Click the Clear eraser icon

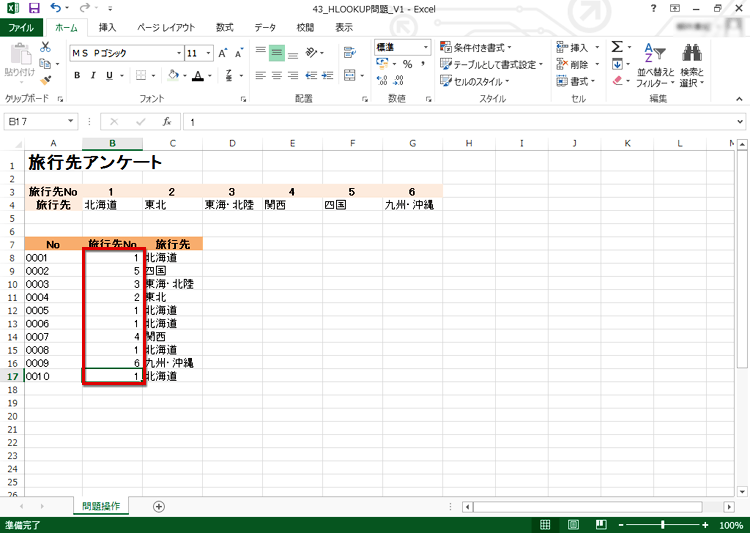pyautogui.click(x=618, y=80)
